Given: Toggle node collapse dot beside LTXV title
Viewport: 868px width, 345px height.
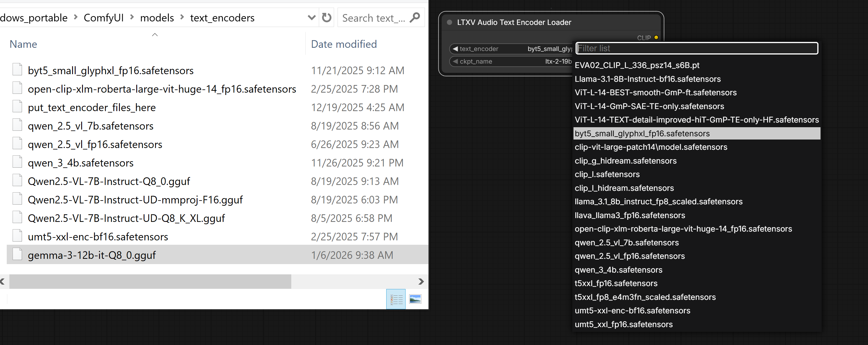Looking at the screenshot, I should pos(449,22).
